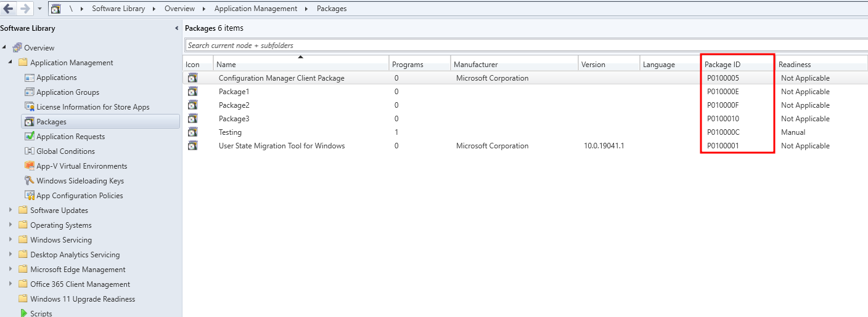Click Application Management in the breadcrumb

pyautogui.click(x=256, y=9)
